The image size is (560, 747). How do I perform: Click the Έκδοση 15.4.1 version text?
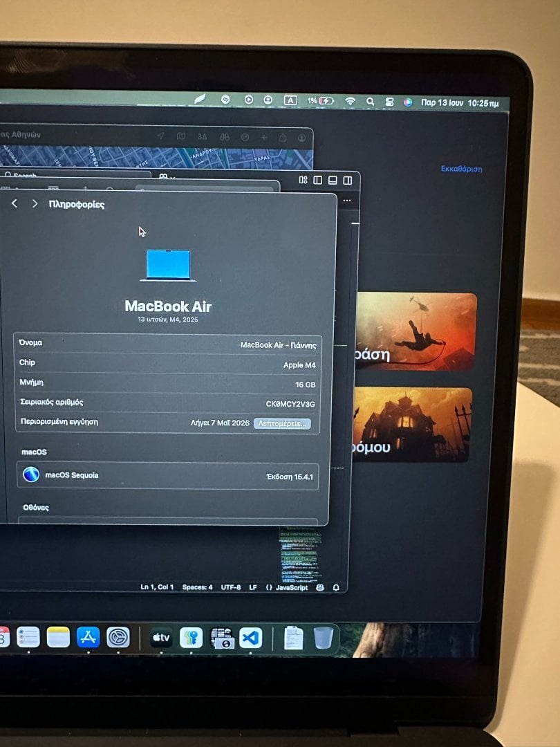(x=290, y=477)
